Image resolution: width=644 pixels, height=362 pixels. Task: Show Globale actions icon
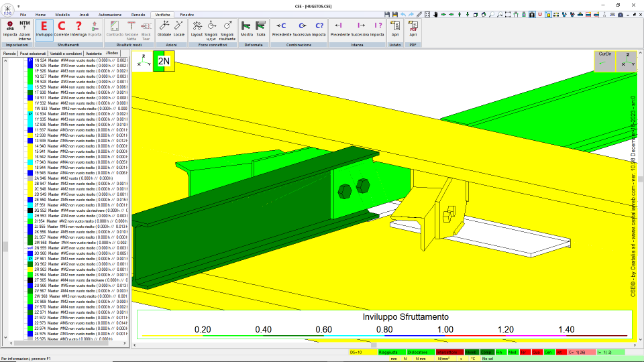tap(164, 29)
